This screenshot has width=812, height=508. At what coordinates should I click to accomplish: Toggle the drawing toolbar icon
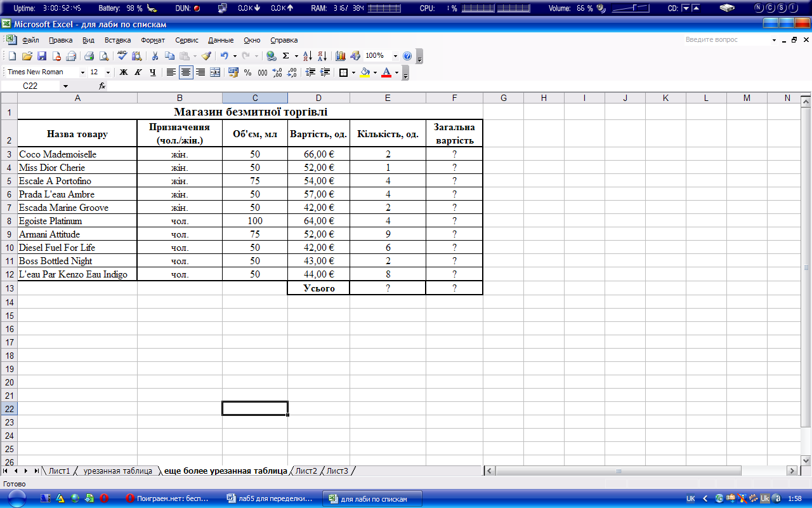[355, 56]
